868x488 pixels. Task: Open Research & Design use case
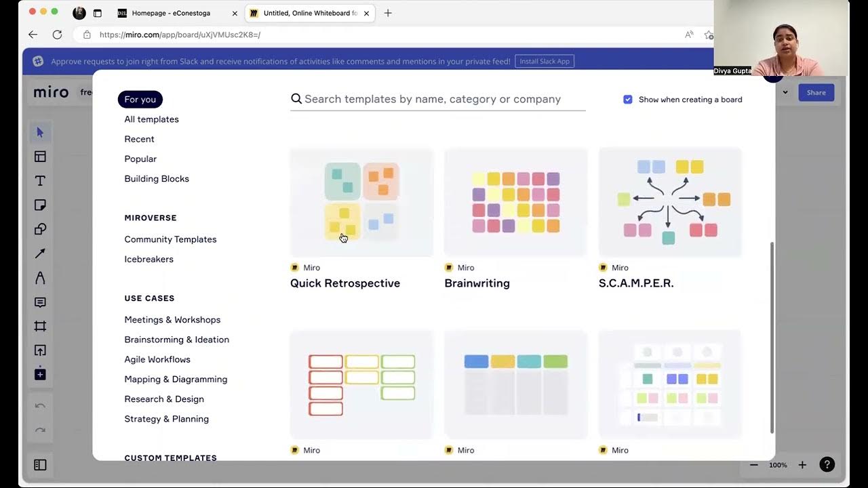164,399
